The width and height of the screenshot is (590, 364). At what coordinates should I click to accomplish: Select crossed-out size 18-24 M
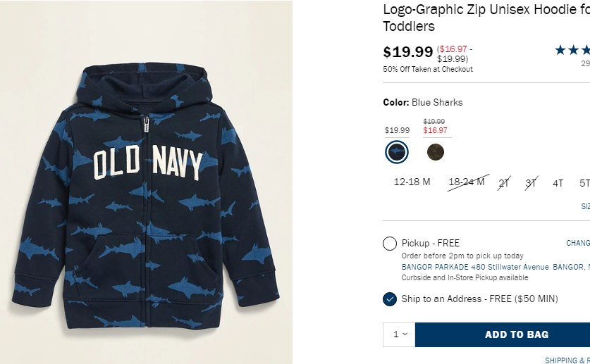tap(467, 182)
